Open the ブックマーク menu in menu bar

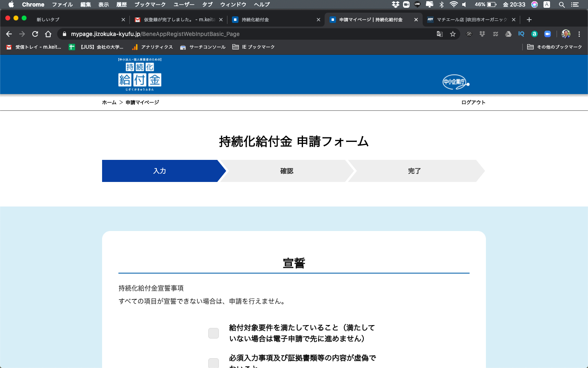[150, 4]
